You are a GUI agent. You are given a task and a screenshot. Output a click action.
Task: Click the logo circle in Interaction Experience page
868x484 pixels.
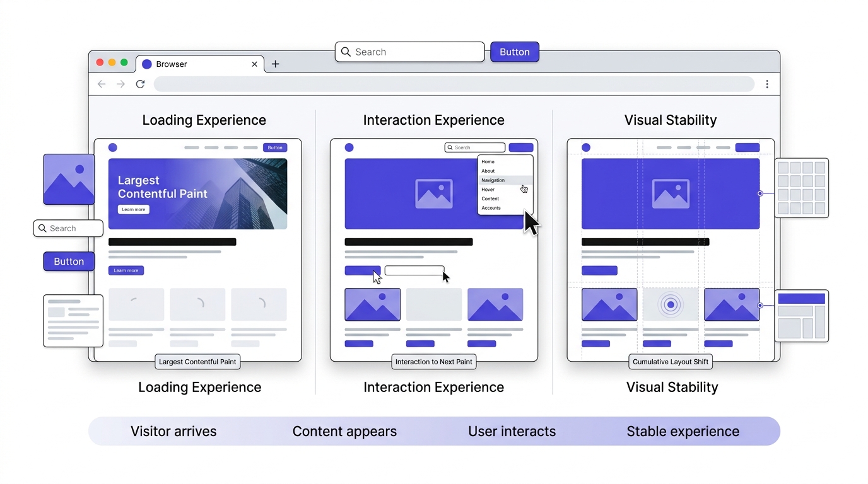click(349, 147)
